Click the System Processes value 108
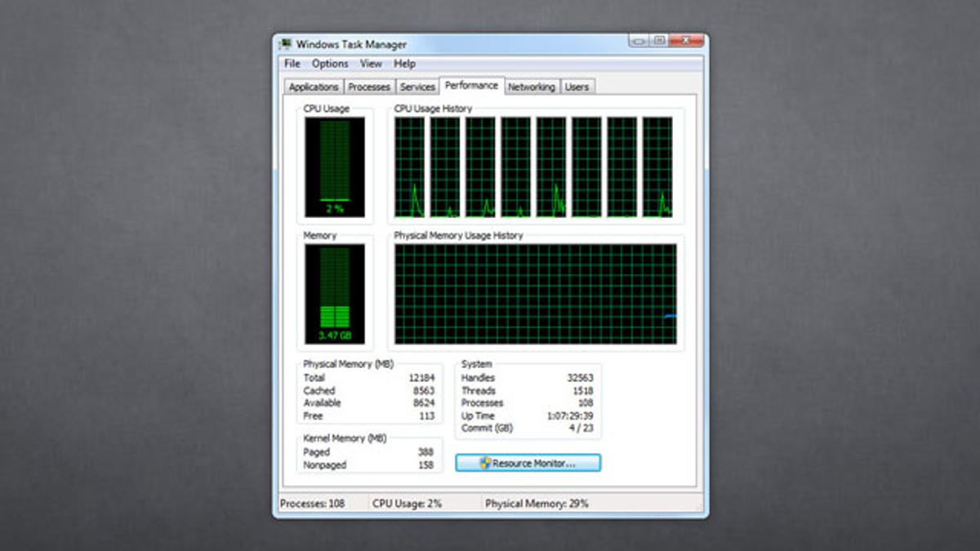980x551 pixels. click(585, 403)
